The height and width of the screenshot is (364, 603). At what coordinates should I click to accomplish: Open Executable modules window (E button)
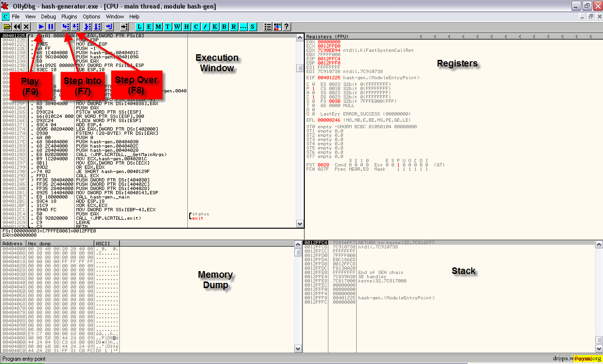149,27
